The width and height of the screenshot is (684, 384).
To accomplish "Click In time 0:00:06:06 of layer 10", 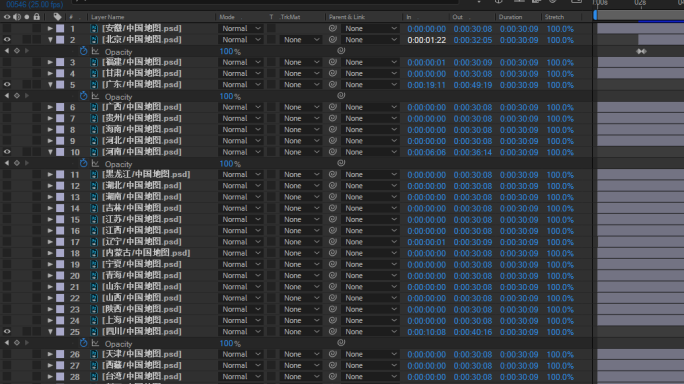I will (427, 152).
